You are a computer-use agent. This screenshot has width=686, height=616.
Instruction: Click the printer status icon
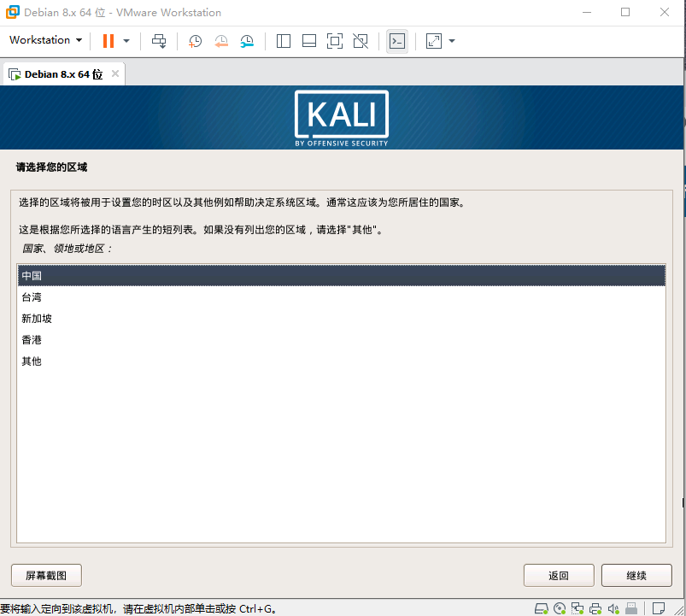[x=595, y=608]
